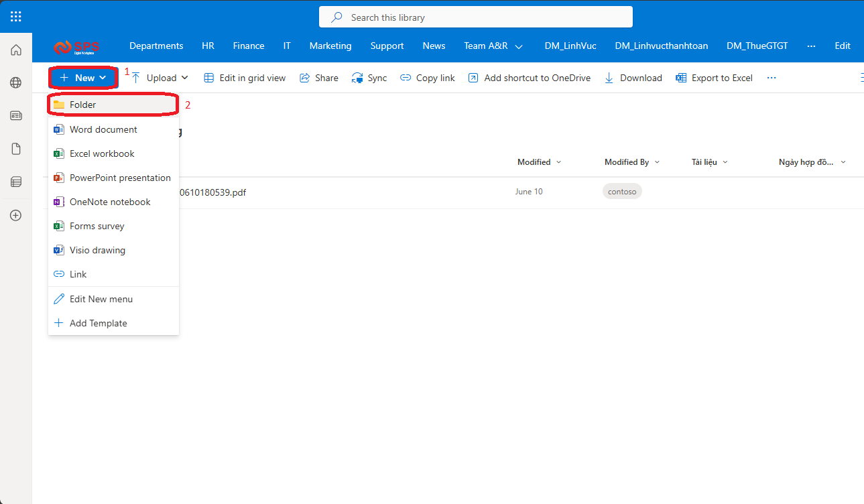Click Edit in grid view
The width and height of the screenshot is (864, 504).
(x=245, y=78)
